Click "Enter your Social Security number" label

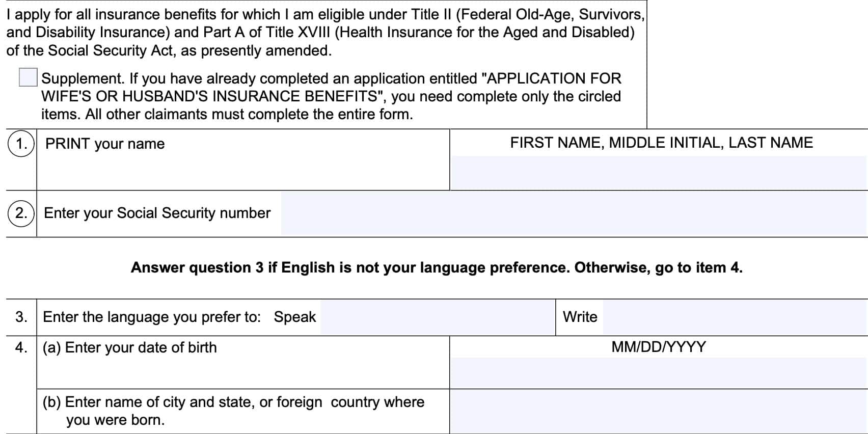(157, 213)
